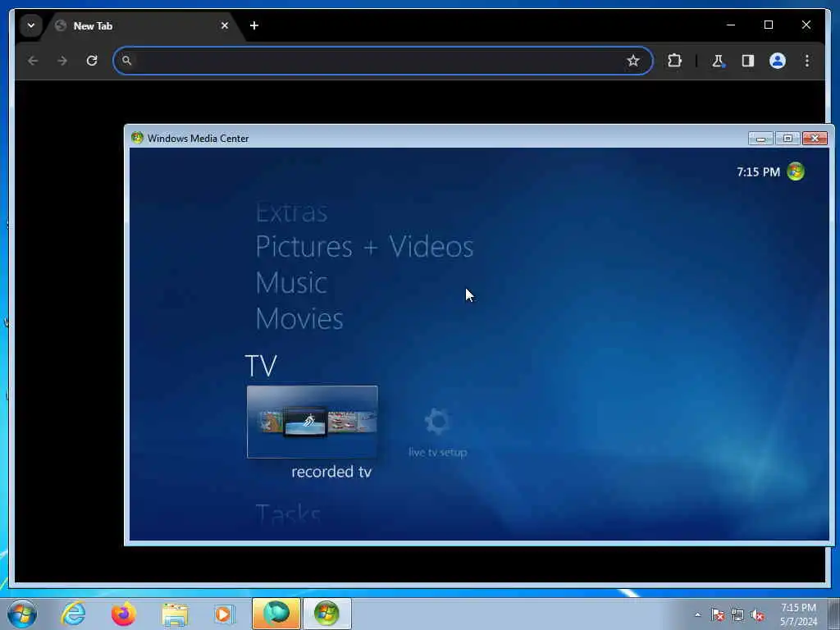The height and width of the screenshot is (630, 840).
Task: Click the muted volume tray icon
Action: (757, 614)
